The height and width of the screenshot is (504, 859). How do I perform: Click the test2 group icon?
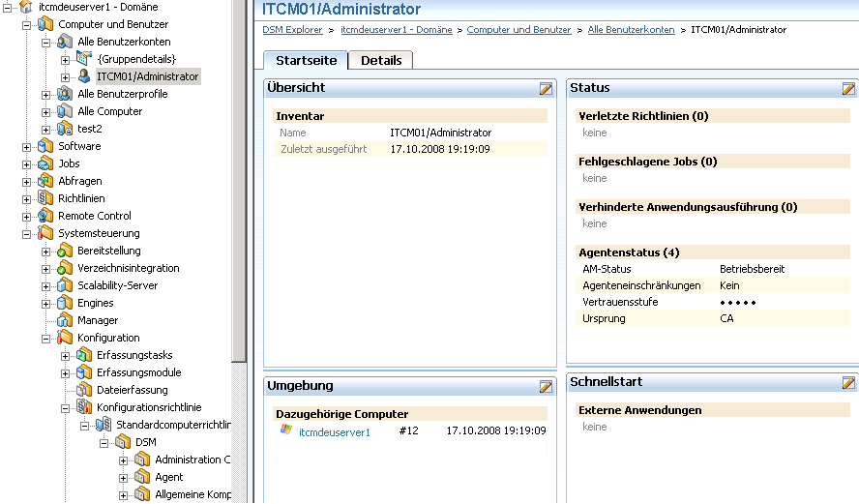coord(65,129)
